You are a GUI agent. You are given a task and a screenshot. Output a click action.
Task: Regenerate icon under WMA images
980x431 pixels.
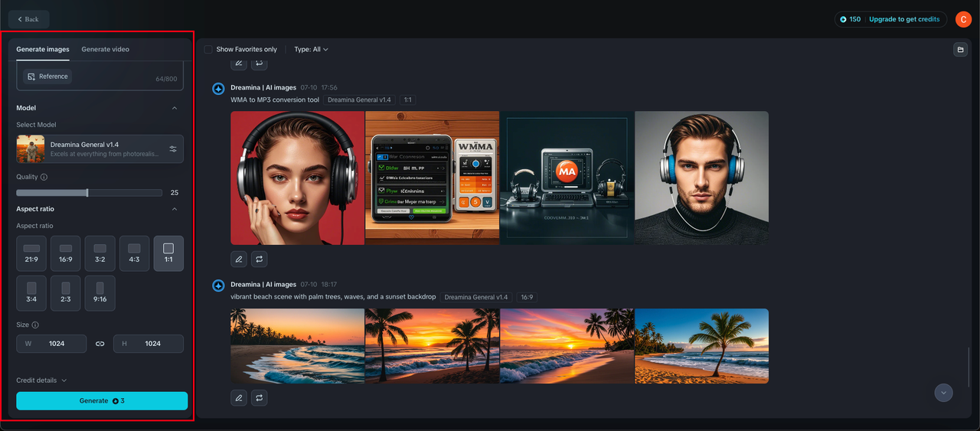pyautogui.click(x=260, y=260)
